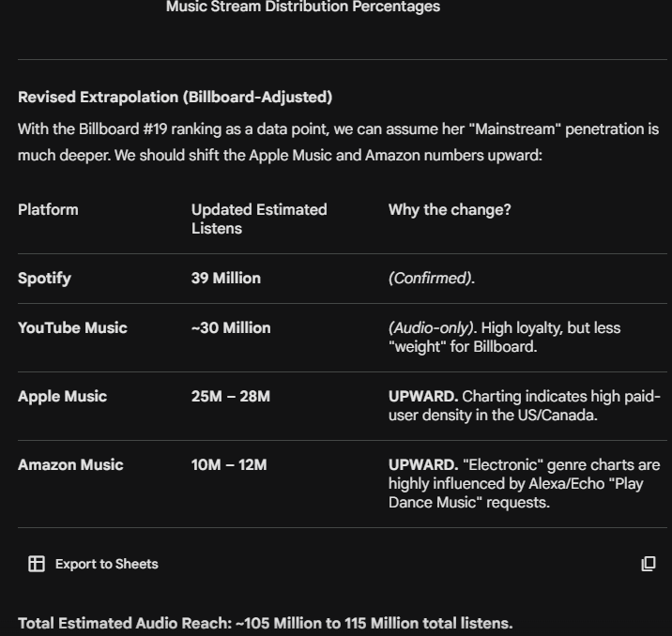The height and width of the screenshot is (636, 672).
Task: Click the Export to Sheets label
Action: [107, 564]
